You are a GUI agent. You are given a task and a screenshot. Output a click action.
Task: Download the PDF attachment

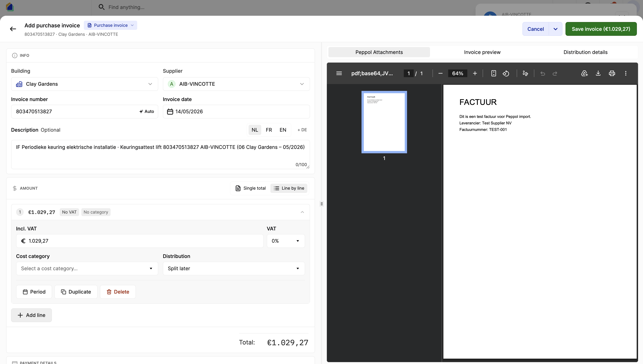pyautogui.click(x=598, y=73)
